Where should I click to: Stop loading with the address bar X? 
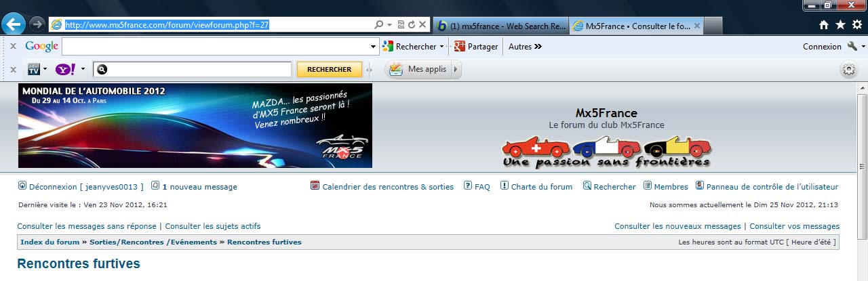pos(422,24)
